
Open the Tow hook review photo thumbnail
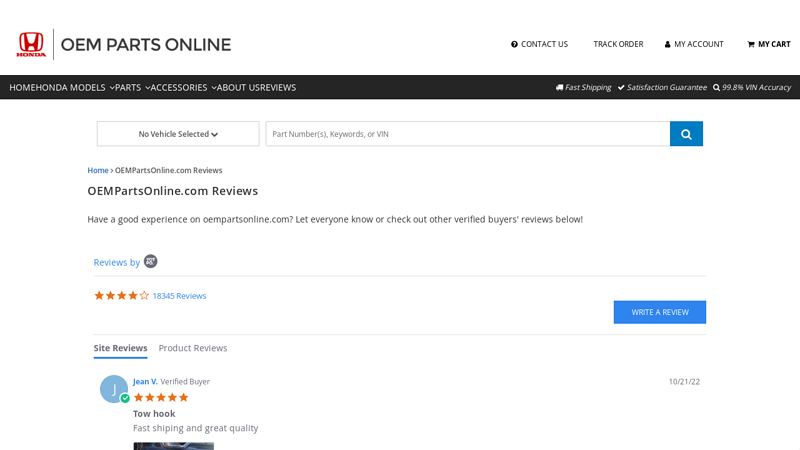[x=173, y=446]
